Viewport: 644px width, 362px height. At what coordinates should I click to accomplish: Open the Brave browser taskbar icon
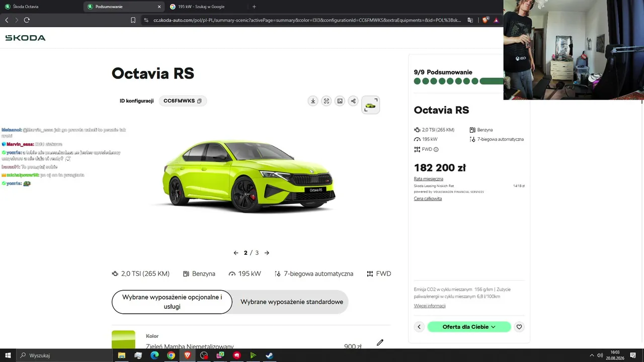coord(188,355)
